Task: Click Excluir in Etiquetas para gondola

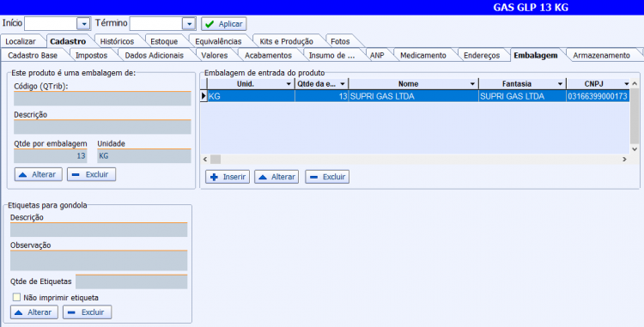Action: 87,312
